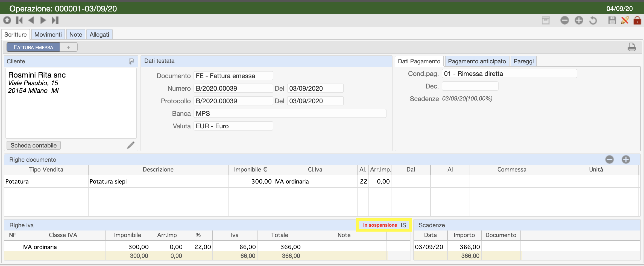Screen dimensions: 644x266
Task: Click the Al. cell showing 22
Action: click(363, 182)
